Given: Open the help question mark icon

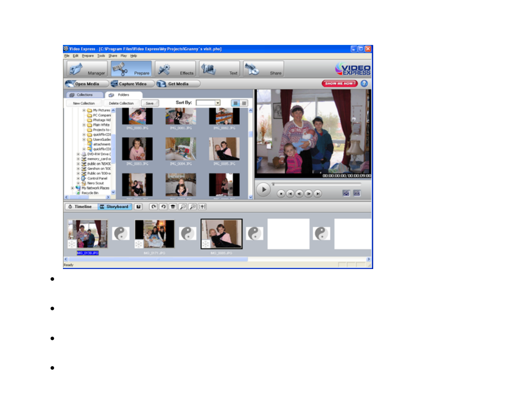Looking at the screenshot, I should click(364, 83).
